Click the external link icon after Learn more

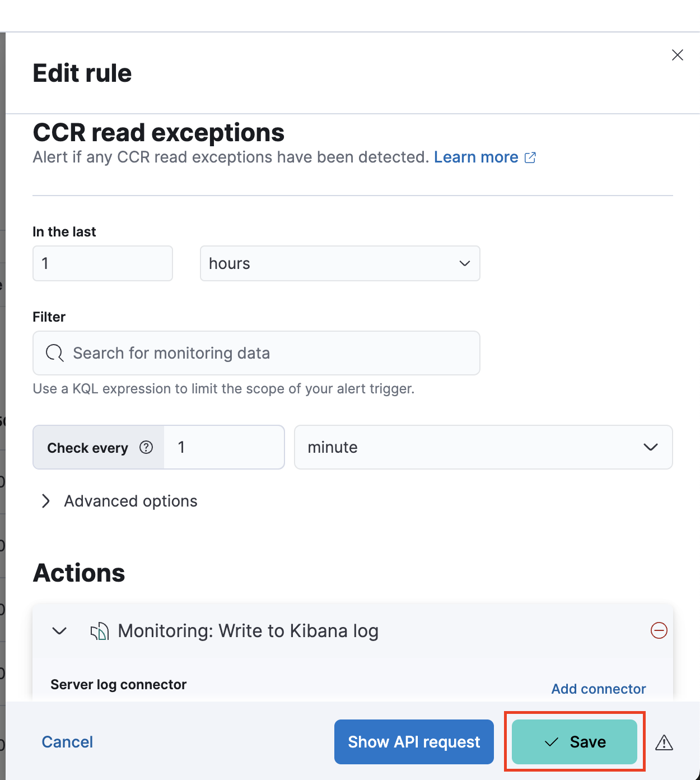tap(530, 157)
